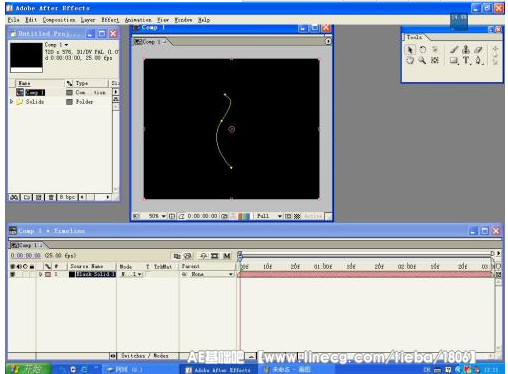Select the Eraser tool
508x374 pixels.
tap(478, 50)
